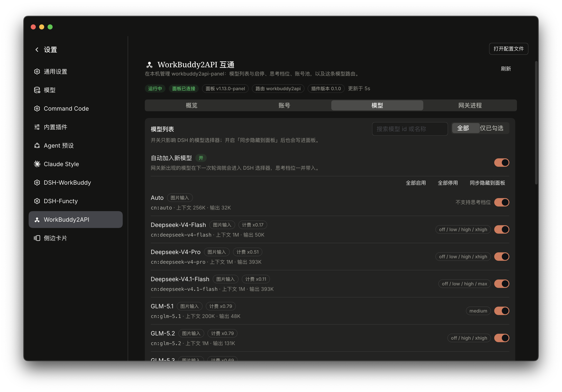
Task: Switch to the 账号 tab
Action: click(x=284, y=105)
